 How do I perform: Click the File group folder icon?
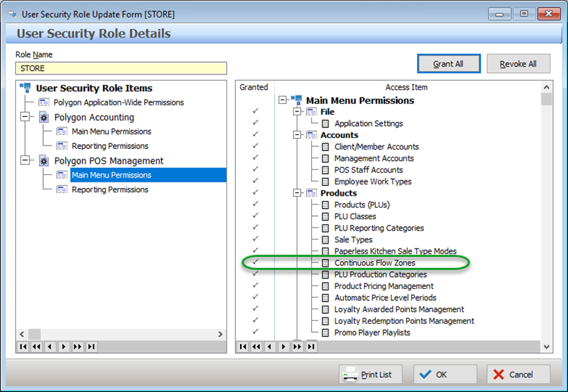[312, 111]
